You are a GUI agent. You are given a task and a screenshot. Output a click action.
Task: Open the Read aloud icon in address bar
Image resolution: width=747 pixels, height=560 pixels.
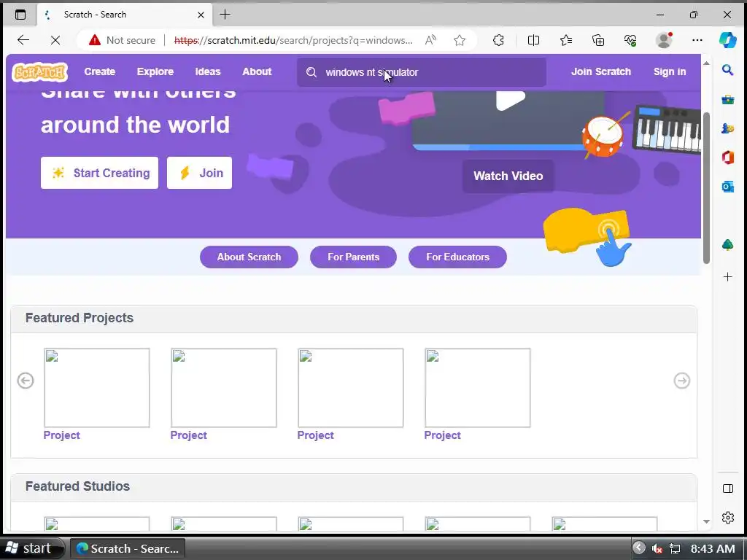click(430, 41)
